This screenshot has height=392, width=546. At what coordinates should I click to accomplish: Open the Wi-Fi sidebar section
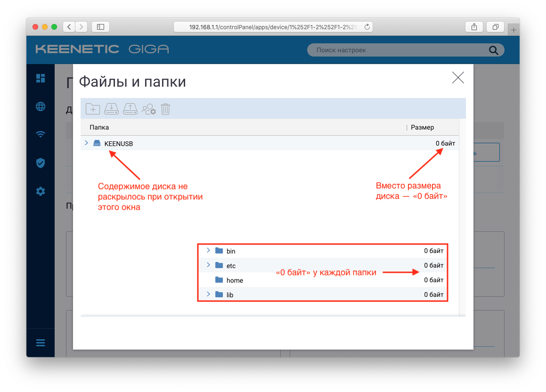point(41,134)
